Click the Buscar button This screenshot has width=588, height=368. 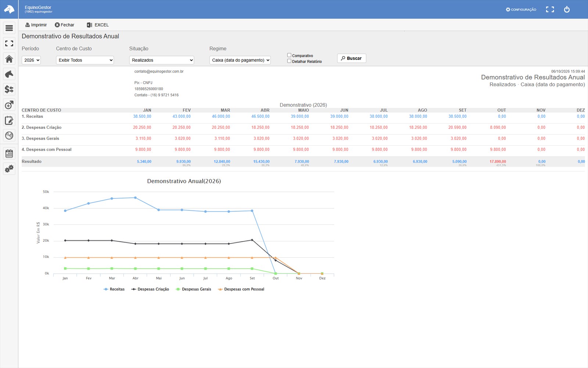351,58
